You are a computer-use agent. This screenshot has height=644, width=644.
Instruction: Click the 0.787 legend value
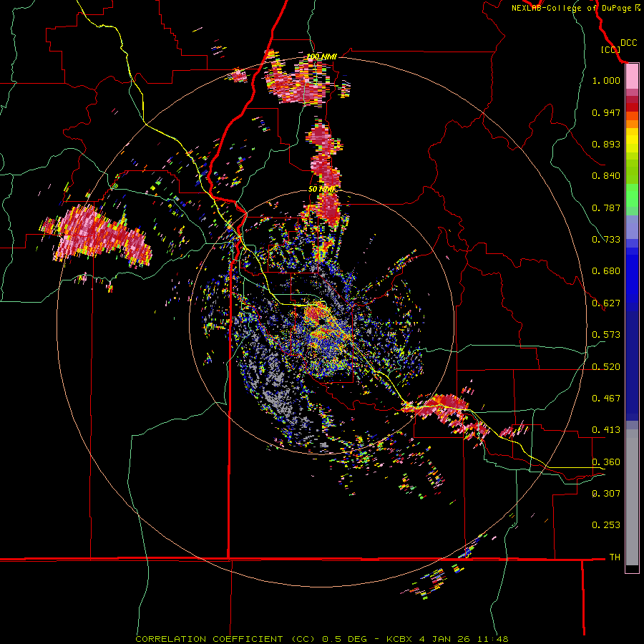[606, 208]
